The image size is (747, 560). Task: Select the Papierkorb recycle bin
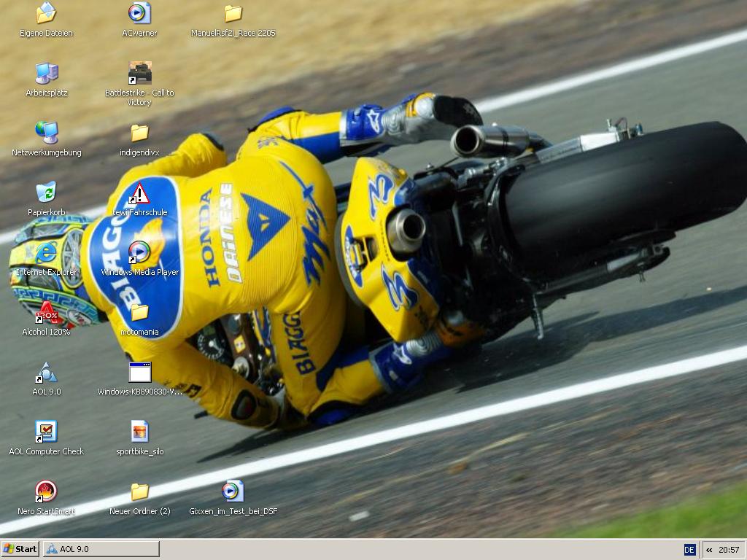pos(46,192)
